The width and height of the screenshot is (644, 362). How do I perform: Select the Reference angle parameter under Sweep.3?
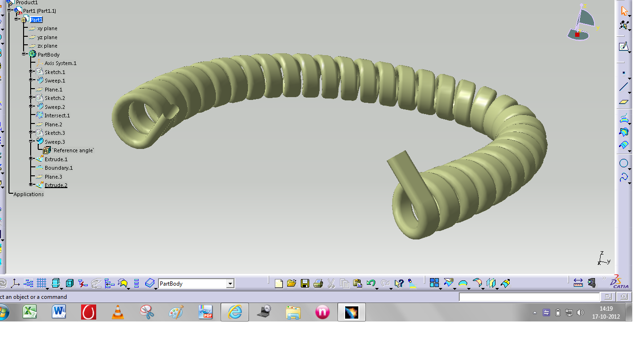[x=72, y=150]
